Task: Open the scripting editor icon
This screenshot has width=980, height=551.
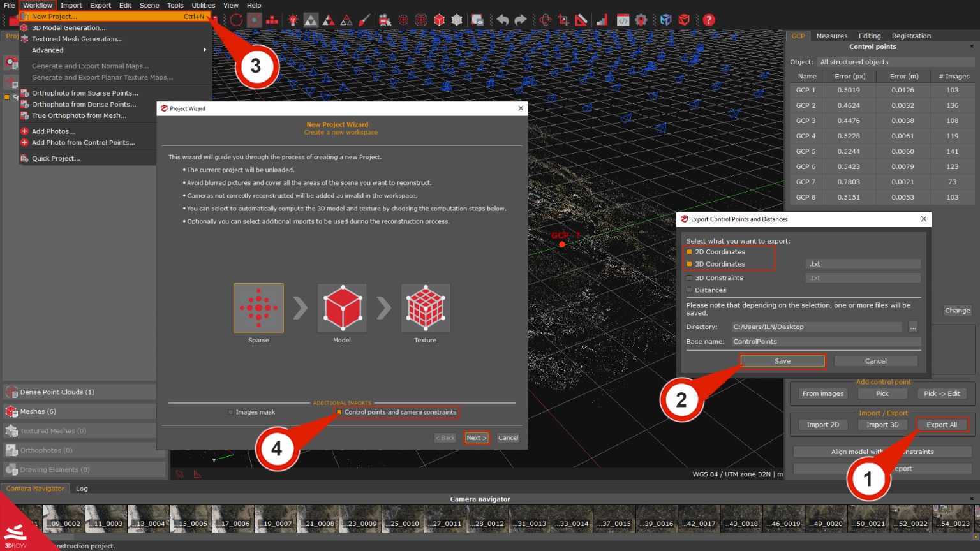Action: pos(623,20)
